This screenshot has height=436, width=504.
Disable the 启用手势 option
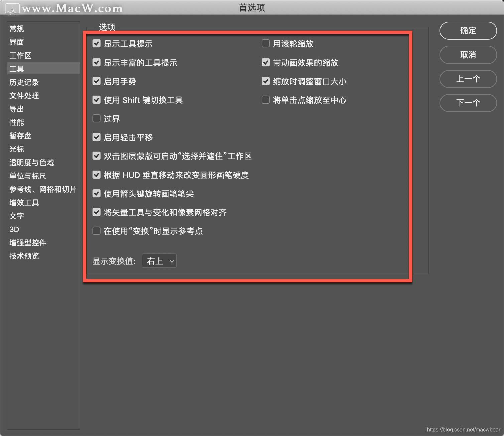pyautogui.click(x=97, y=81)
